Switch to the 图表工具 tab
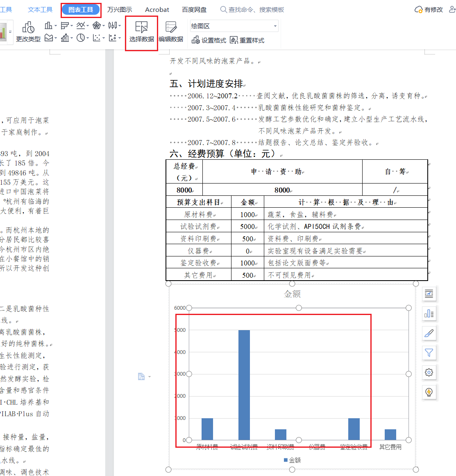456x476 pixels. point(81,10)
